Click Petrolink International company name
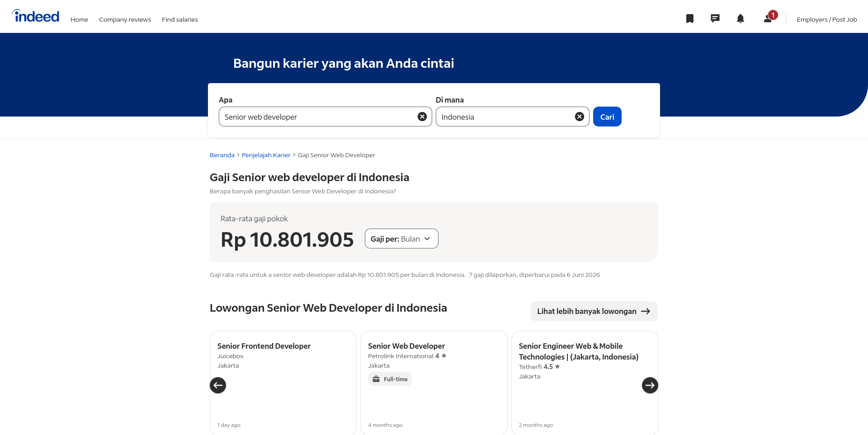 coord(401,356)
